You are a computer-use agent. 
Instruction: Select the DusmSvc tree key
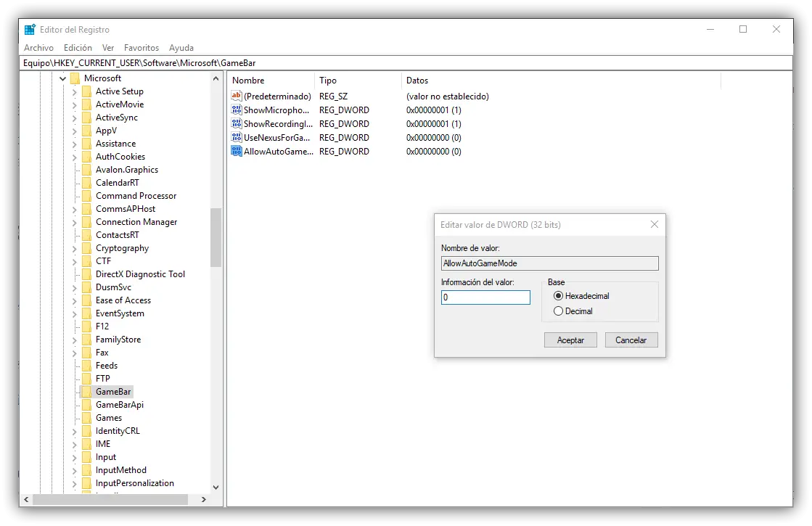(113, 287)
